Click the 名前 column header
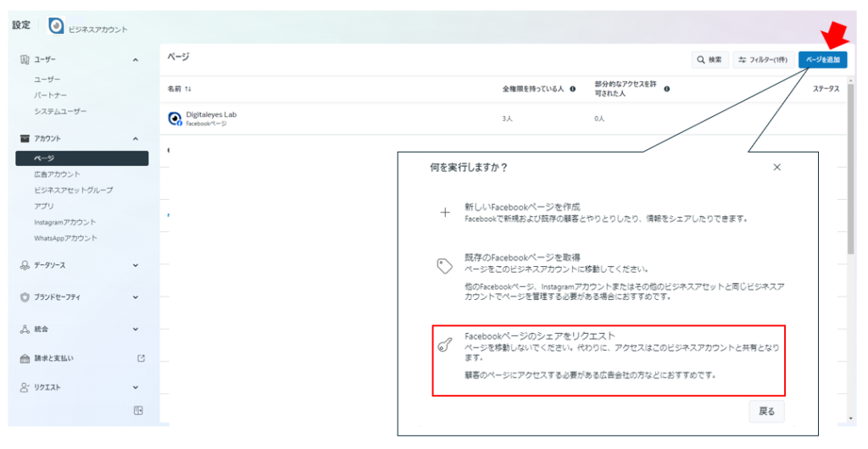 tap(175, 89)
